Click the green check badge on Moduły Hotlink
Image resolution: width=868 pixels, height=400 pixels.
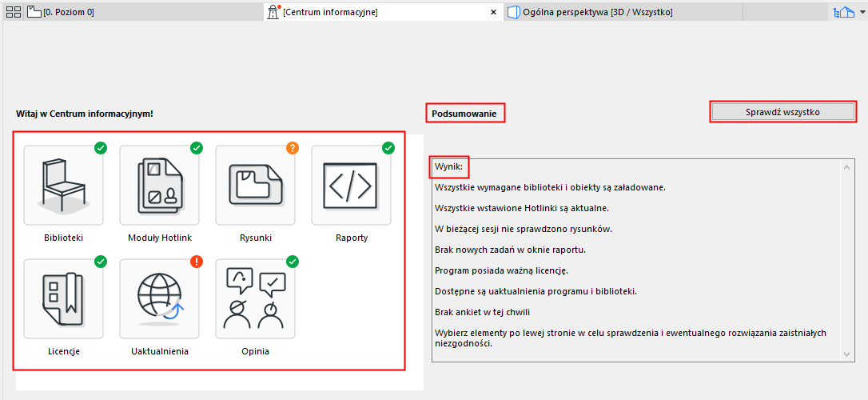(197, 148)
